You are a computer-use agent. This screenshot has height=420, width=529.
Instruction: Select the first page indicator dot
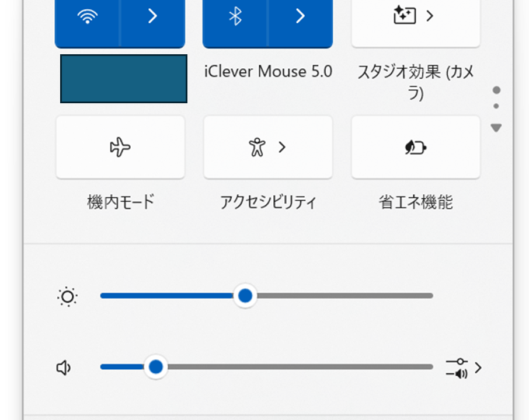(x=496, y=90)
